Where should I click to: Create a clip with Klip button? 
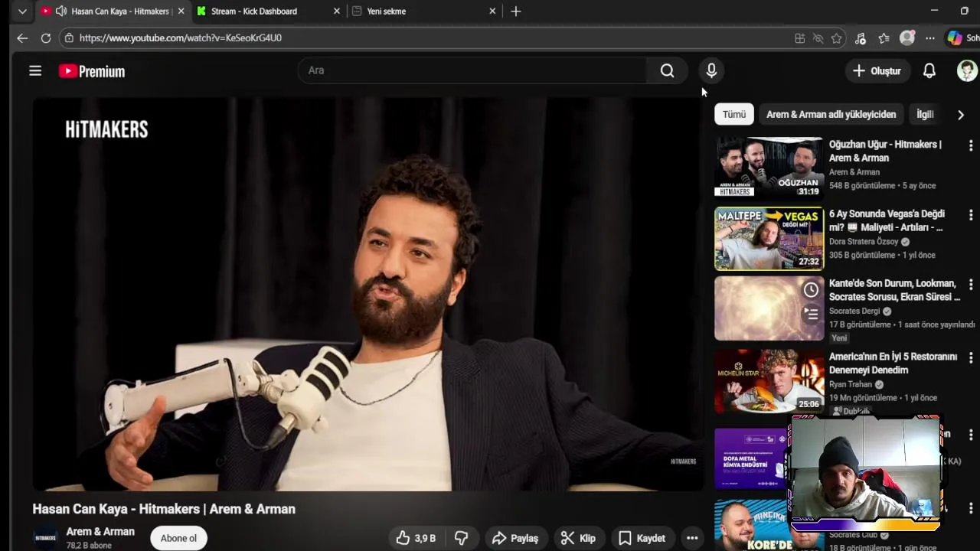point(578,538)
